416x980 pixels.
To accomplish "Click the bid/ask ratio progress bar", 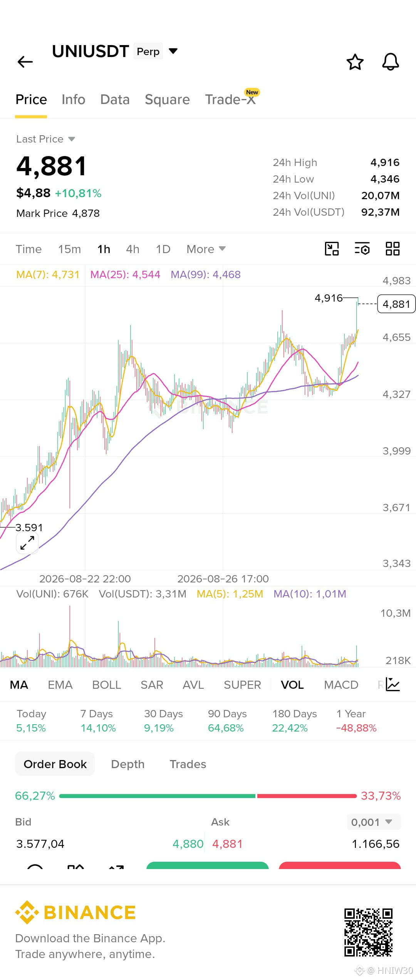I will [x=208, y=796].
